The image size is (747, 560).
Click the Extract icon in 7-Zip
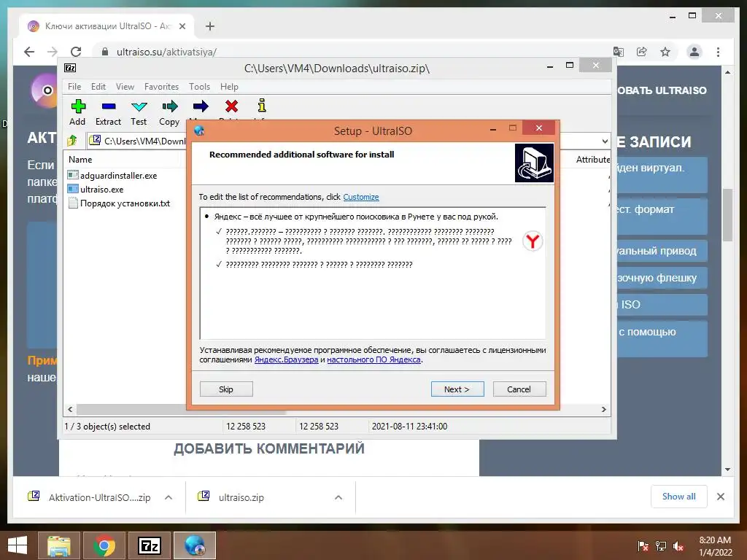pos(108,106)
